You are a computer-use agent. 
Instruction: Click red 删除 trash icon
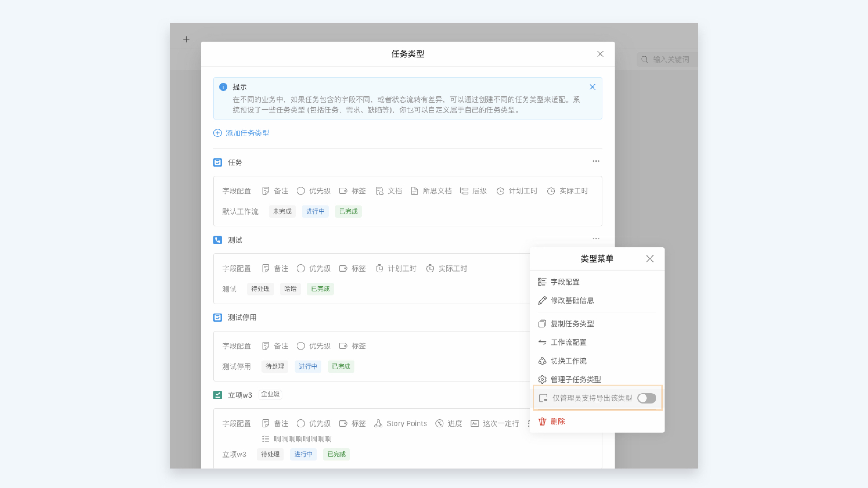point(542,422)
